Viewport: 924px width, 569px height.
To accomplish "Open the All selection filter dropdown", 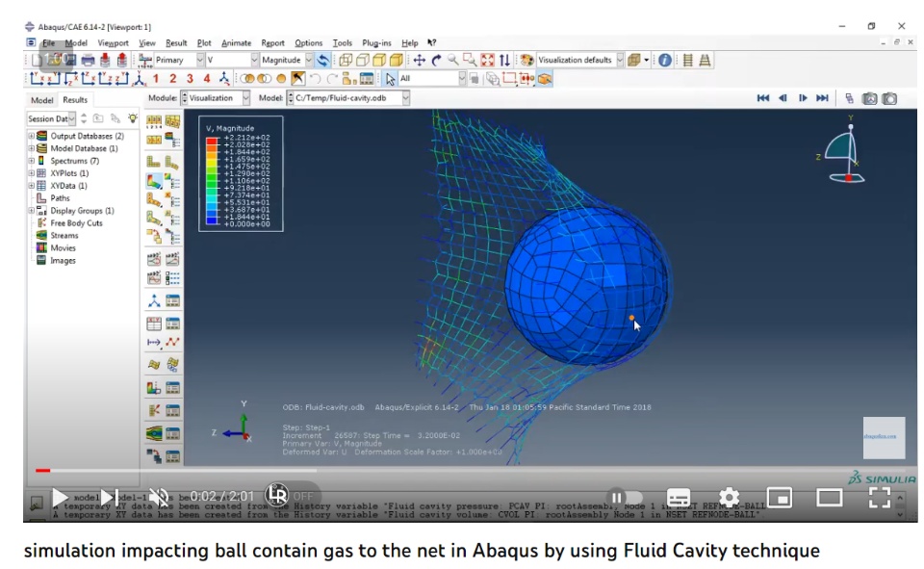I will (x=432, y=78).
